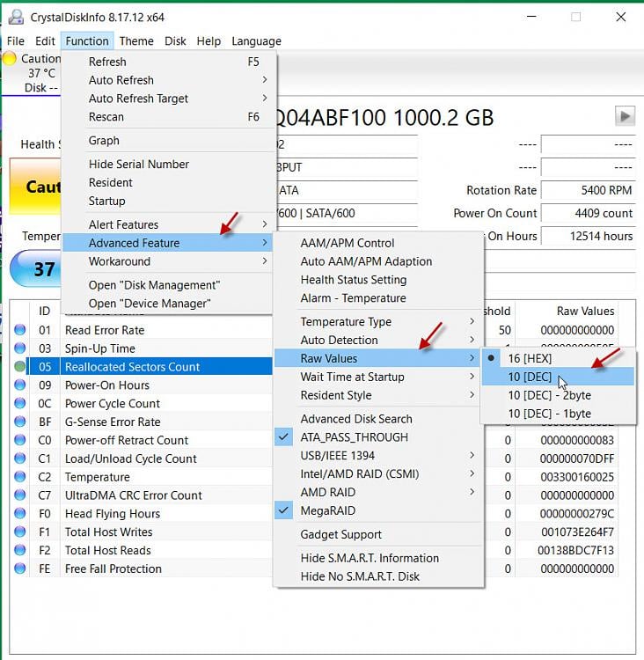This screenshot has width=644, height=660.
Task: Click Auto AAM/APM Adaption entry
Action: (378, 261)
